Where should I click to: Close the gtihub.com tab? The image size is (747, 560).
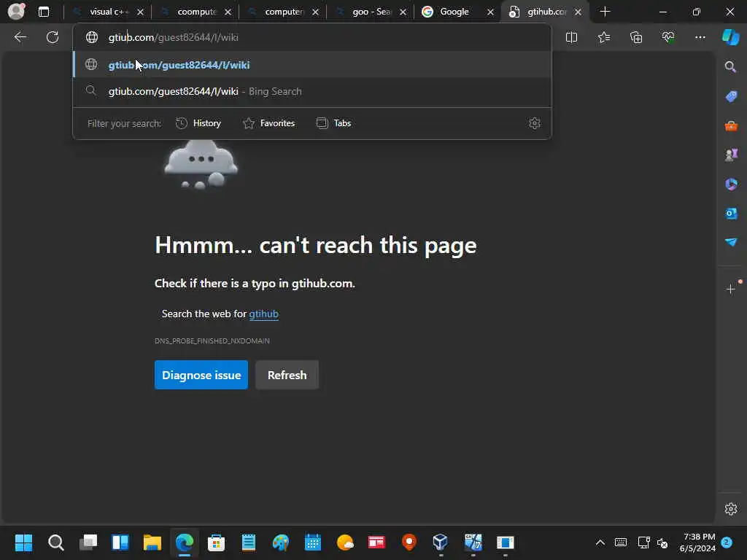[x=578, y=12]
